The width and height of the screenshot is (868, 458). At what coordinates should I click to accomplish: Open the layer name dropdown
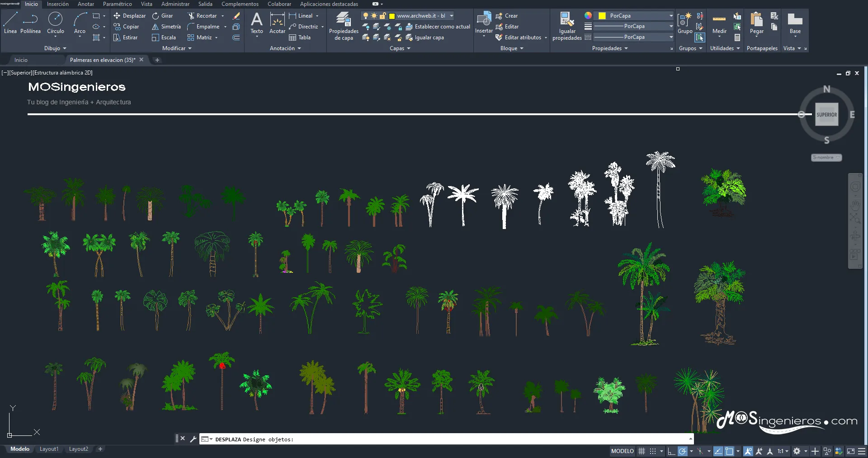(x=451, y=16)
